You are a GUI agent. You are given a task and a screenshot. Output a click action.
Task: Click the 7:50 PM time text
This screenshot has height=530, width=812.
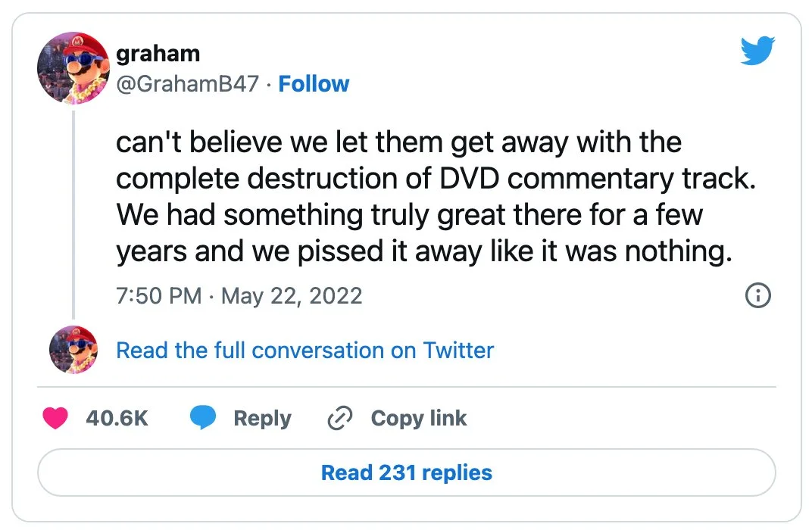tap(158, 296)
